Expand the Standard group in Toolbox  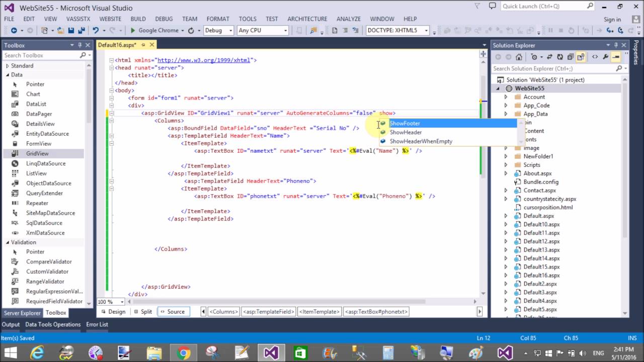click(x=8, y=66)
